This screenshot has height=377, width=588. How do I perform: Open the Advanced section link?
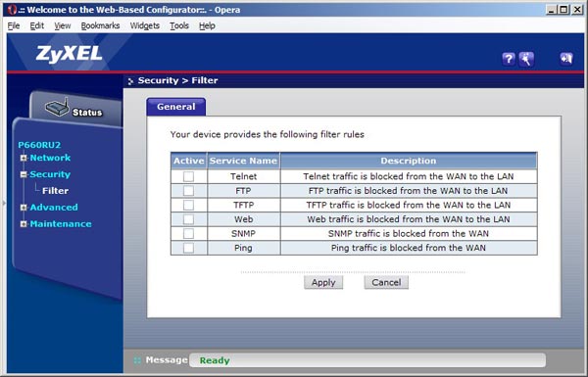click(54, 208)
